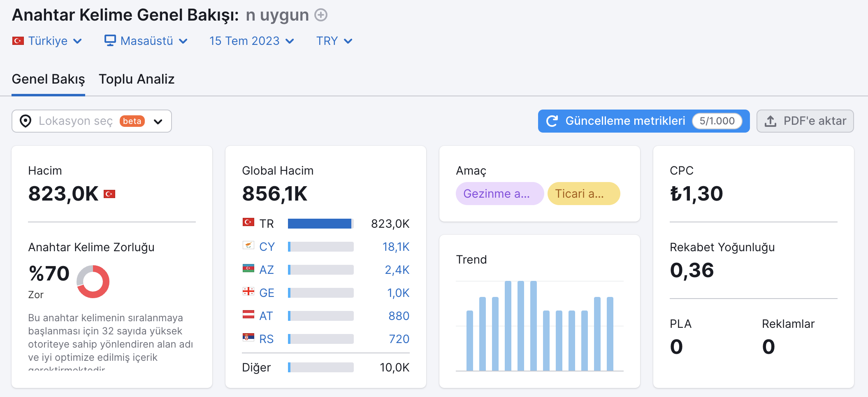Click the CY country link
This screenshot has height=397, width=868.
[x=267, y=247]
